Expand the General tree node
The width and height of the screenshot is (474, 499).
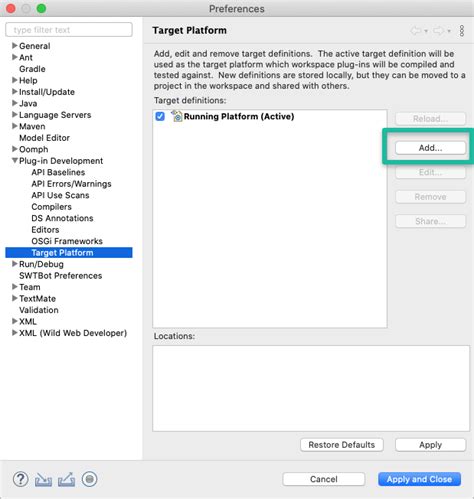[x=14, y=45]
